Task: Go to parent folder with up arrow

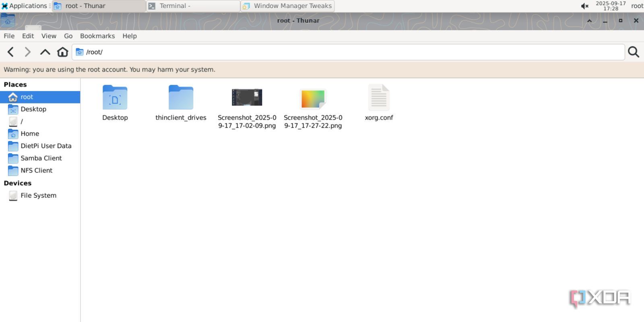Action: (x=45, y=52)
